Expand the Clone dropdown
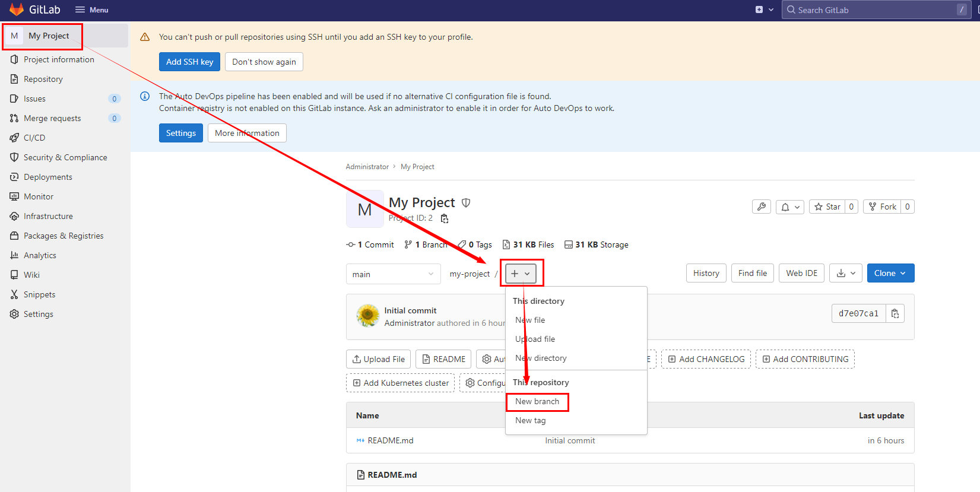980x492 pixels. 890,273
